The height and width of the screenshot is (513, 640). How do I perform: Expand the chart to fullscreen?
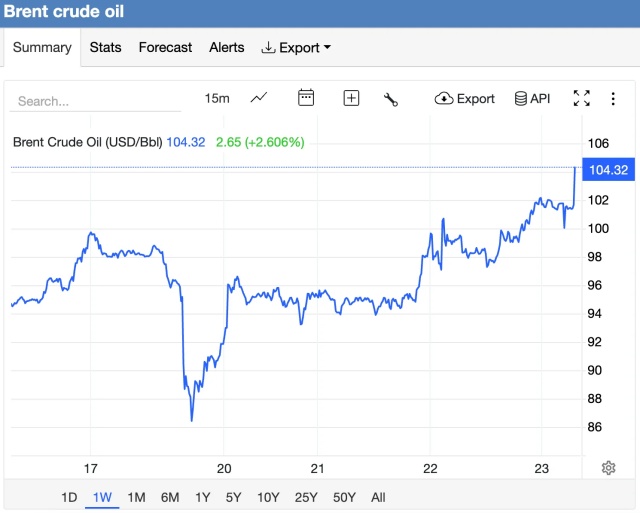pyautogui.click(x=581, y=98)
